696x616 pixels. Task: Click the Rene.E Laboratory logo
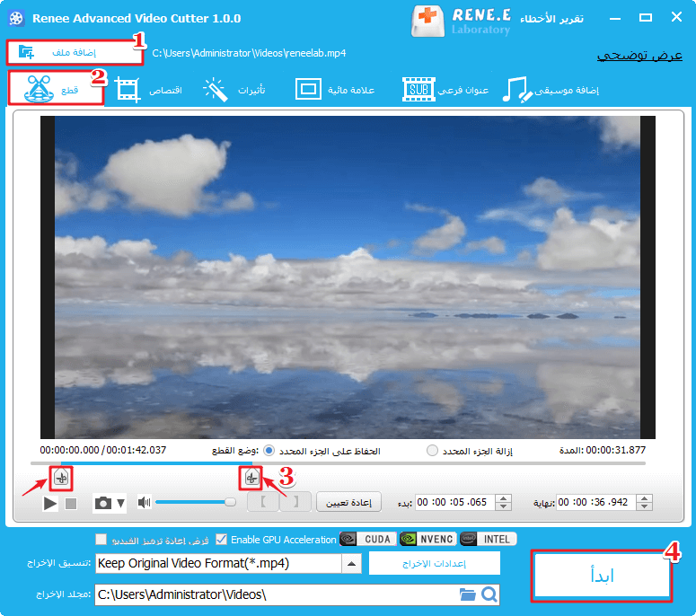461,21
